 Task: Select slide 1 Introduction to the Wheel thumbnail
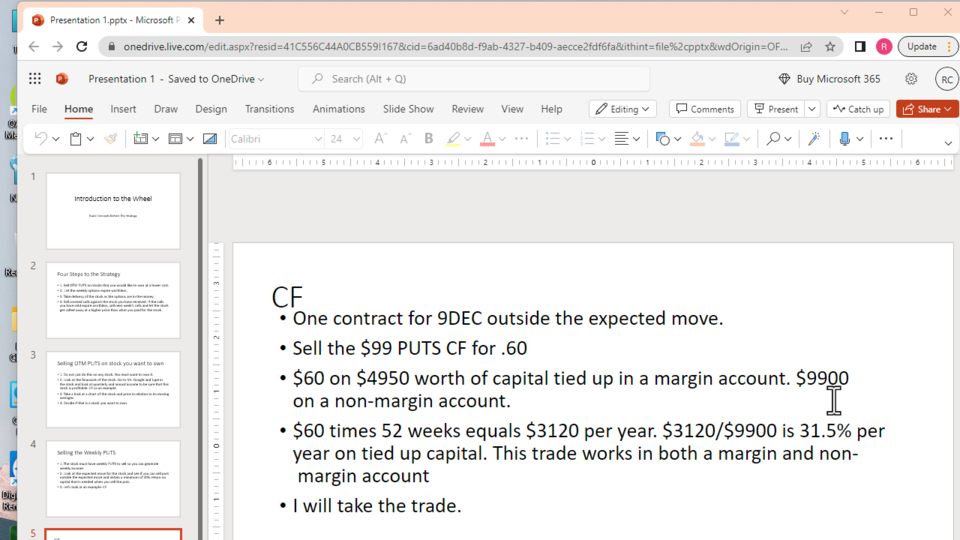(113, 211)
